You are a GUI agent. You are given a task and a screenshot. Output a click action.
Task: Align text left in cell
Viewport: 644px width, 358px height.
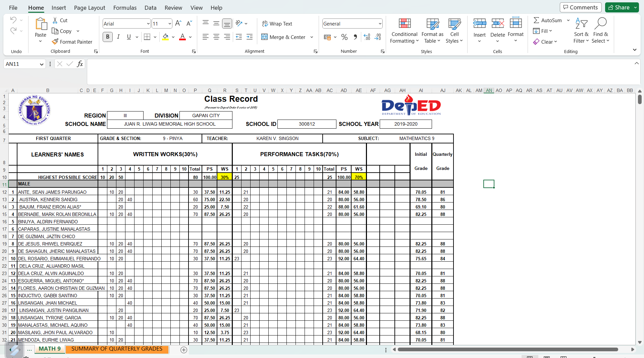pos(206,37)
